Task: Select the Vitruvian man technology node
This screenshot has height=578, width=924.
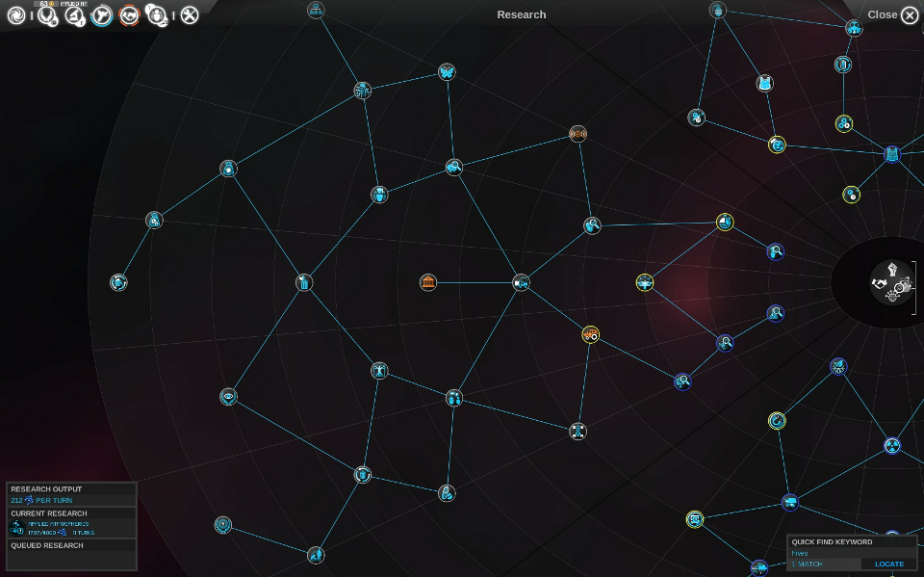Action: tap(379, 370)
